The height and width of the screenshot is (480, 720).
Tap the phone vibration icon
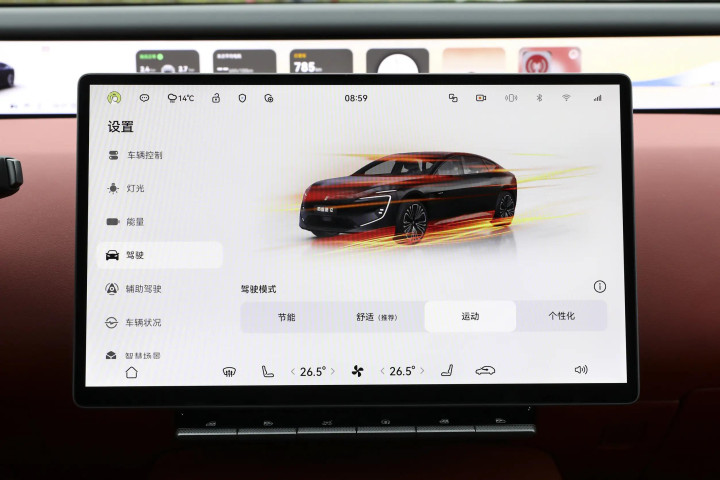(x=511, y=98)
